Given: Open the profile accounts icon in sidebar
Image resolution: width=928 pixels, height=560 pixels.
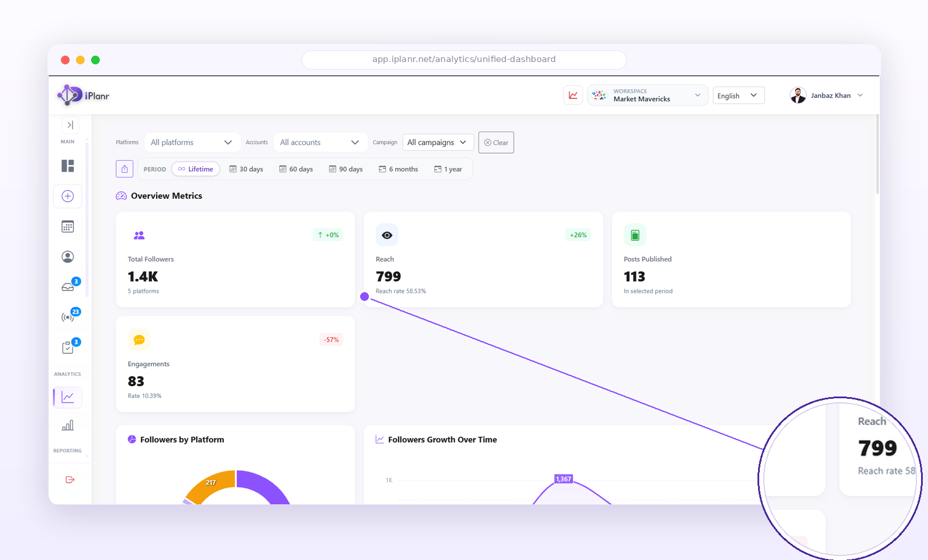Looking at the screenshot, I should point(68,257).
